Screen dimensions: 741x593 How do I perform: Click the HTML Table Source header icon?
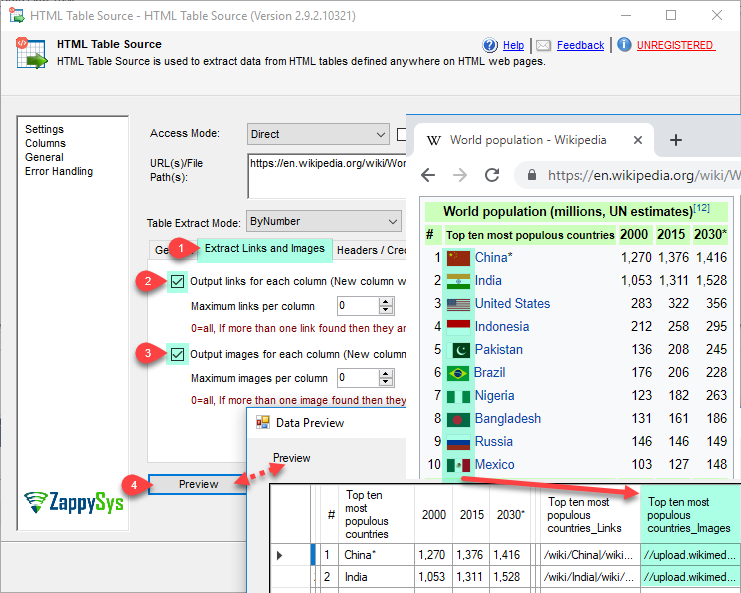[x=31, y=53]
